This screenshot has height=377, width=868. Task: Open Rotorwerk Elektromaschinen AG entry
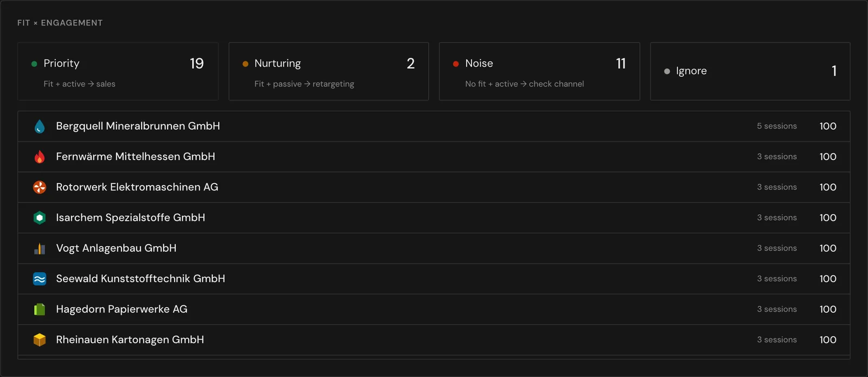point(434,187)
